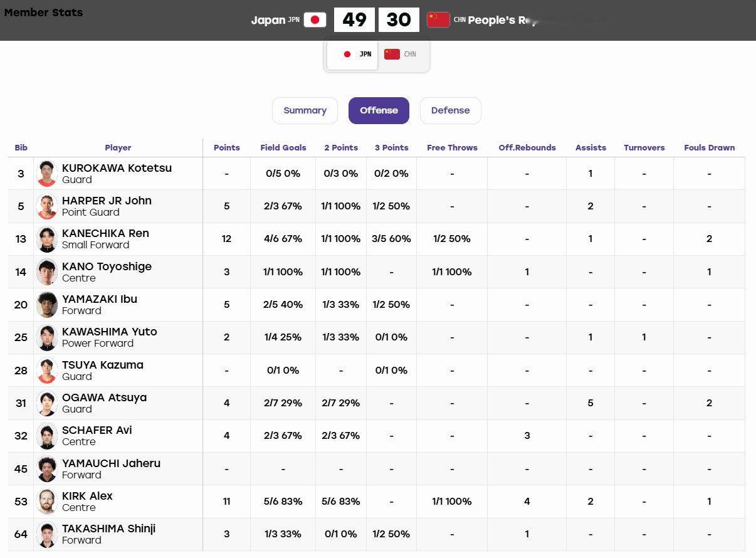
Task: Click the China score 30
Action: (399, 20)
